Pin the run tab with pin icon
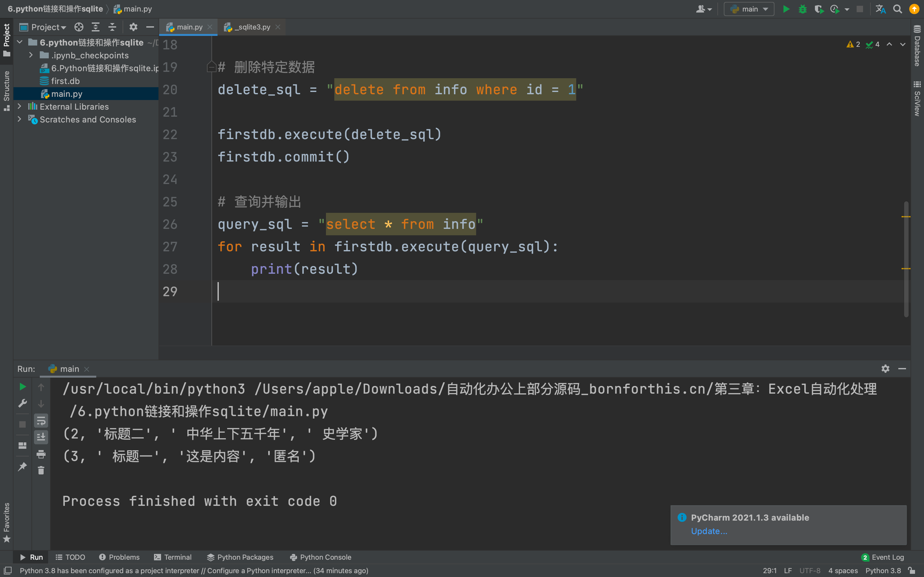The width and height of the screenshot is (924, 577). 22,466
